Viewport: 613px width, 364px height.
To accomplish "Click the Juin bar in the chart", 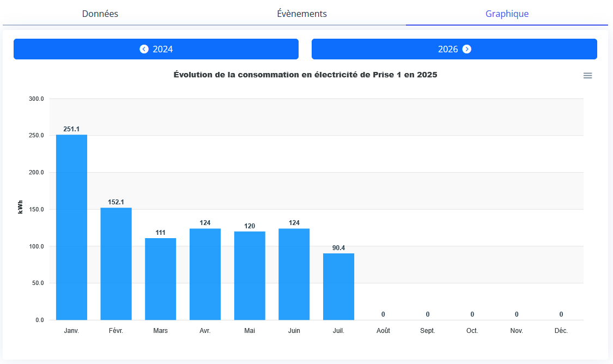I will [x=294, y=274].
